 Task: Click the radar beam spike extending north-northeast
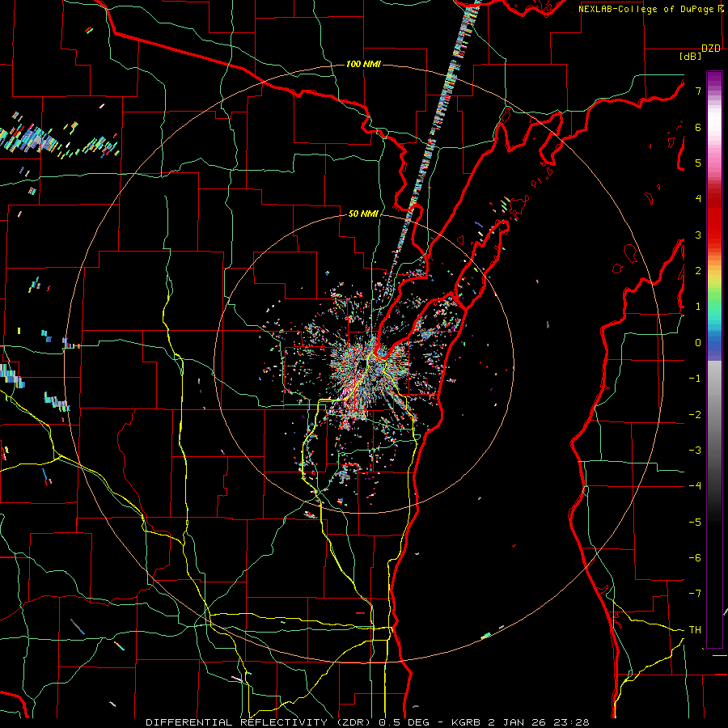click(x=433, y=134)
